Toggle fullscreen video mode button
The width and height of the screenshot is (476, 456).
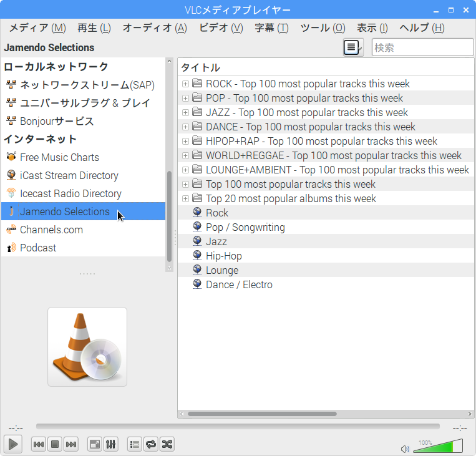[x=95, y=444]
